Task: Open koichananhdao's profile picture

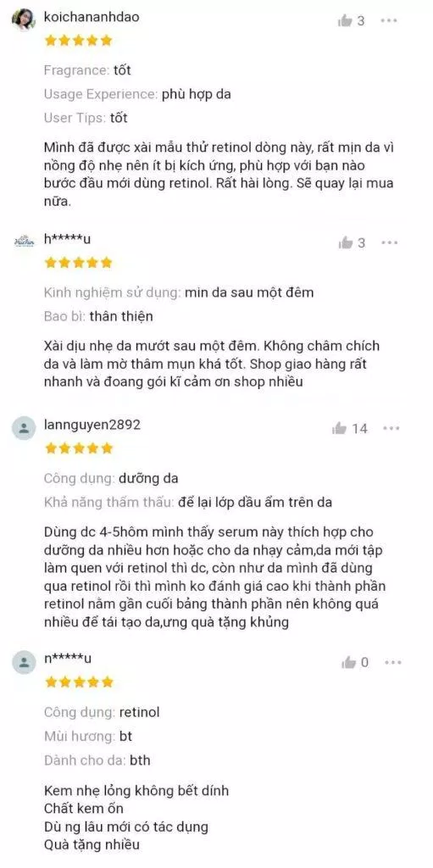Action: (x=24, y=20)
